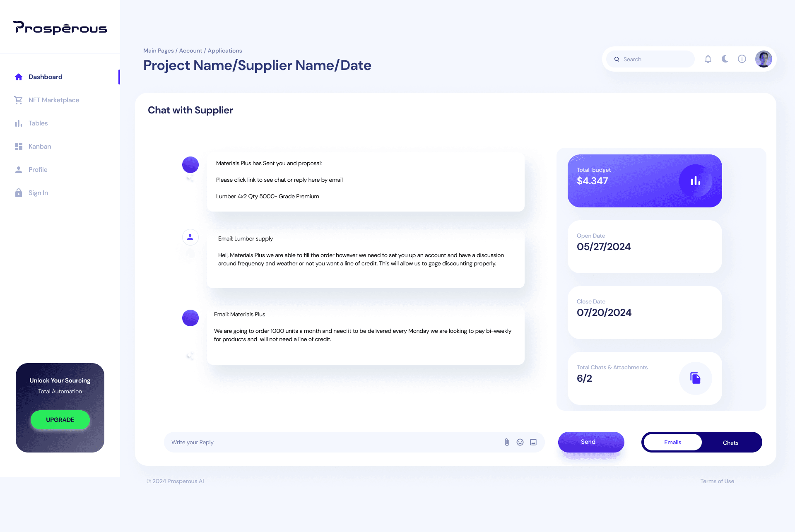Image resolution: width=795 pixels, height=532 pixels.
Task: Click the NFT Marketplace menu item
Action: (x=54, y=100)
